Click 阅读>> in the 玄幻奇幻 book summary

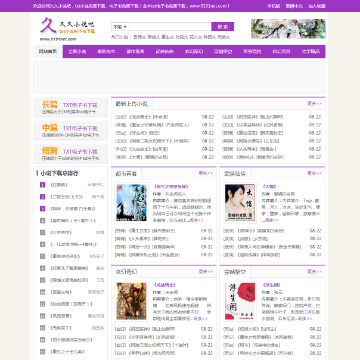click(x=200, y=319)
